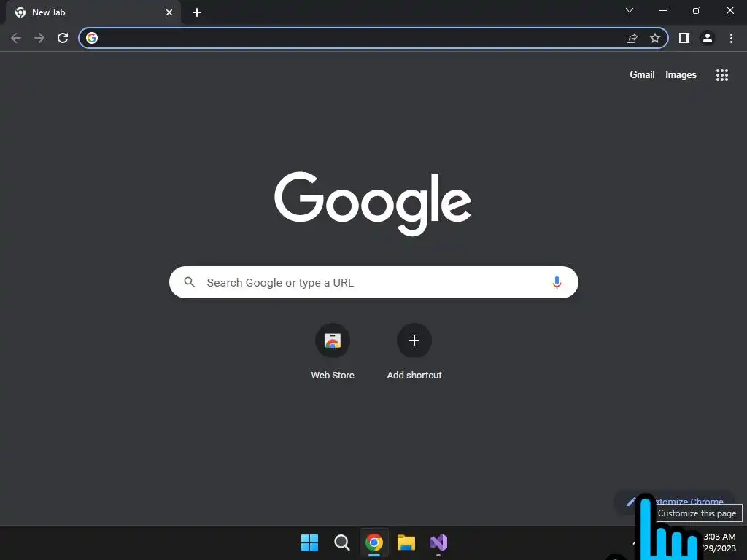Bookmark this tab with the star icon
Viewport: 747px width, 560px height.
click(x=655, y=38)
